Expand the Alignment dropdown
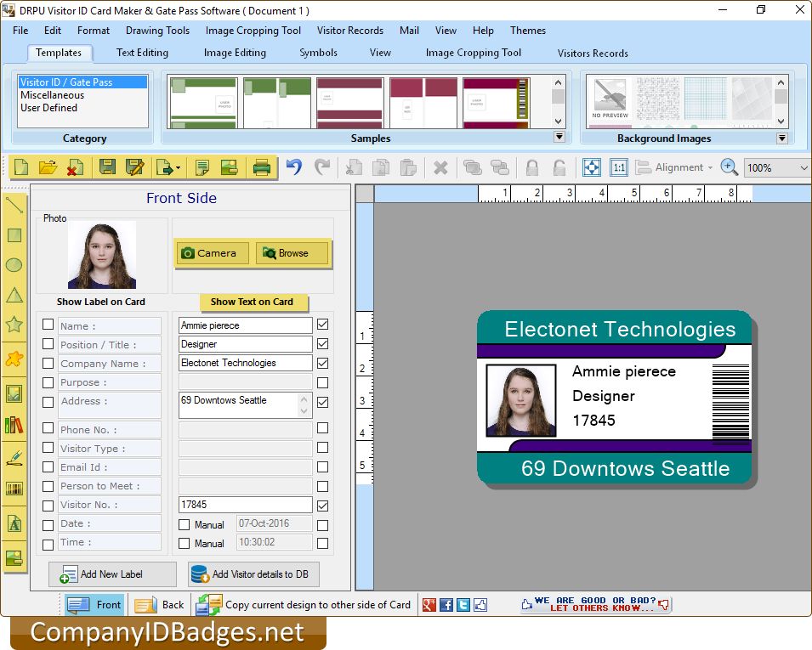The height and width of the screenshot is (650, 812). coord(711,167)
